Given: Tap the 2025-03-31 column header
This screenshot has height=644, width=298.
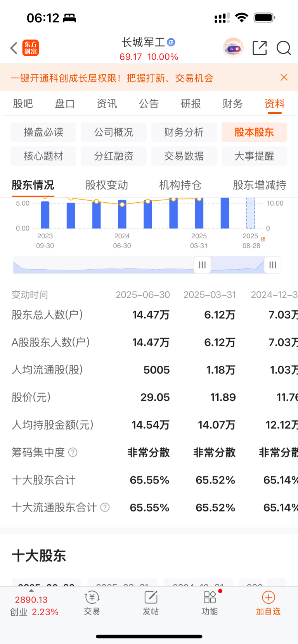Looking at the screenshot, I should click(210, 295).
